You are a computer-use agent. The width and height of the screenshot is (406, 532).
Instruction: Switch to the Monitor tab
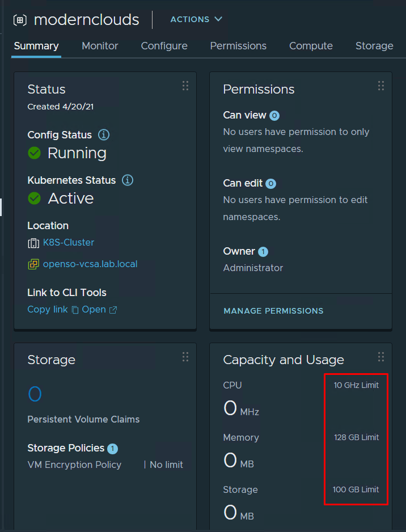pyautogui.click(x=100, y=46)
